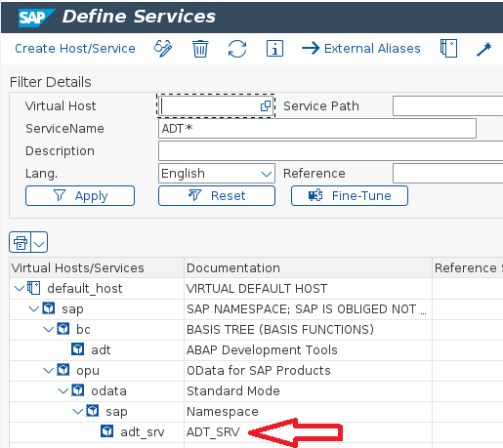Collapse the opu tree node
The image size is (503, 448).
point(49,370)
